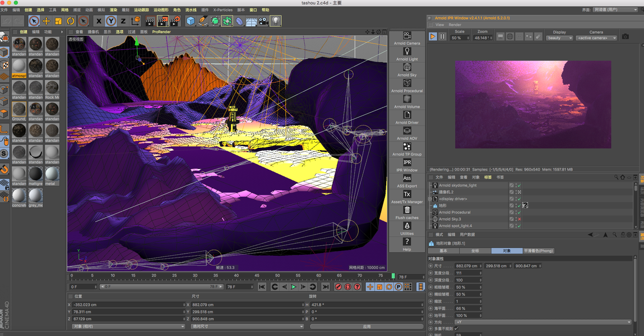644x336 pixels.
Task: Open the X-Particles menu
Action: tap(223, 10)
